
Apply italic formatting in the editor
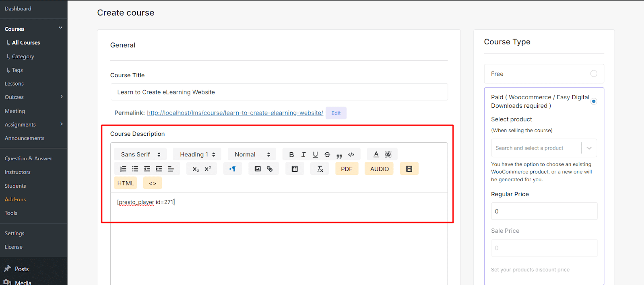coord(303,154)
